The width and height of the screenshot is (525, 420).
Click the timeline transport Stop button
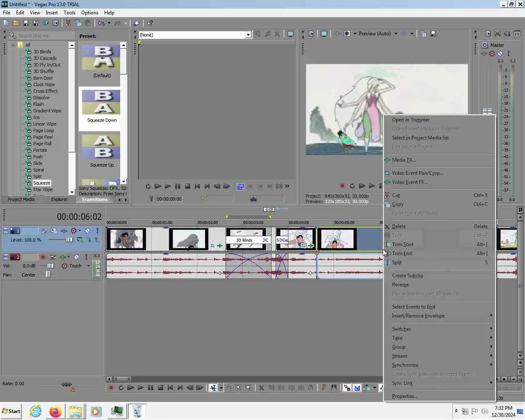pyautogui.click(x=160, y=388)
